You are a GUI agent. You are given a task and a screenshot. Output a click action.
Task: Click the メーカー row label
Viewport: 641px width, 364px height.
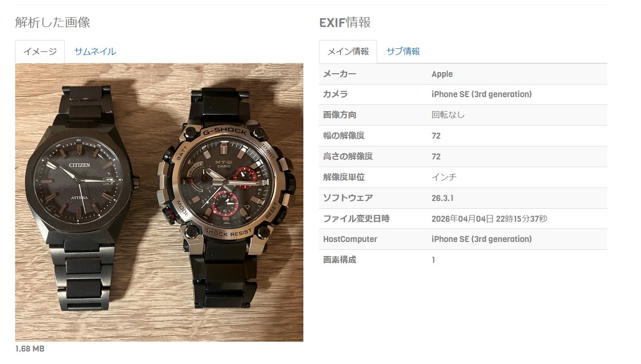tap(340, 74)
